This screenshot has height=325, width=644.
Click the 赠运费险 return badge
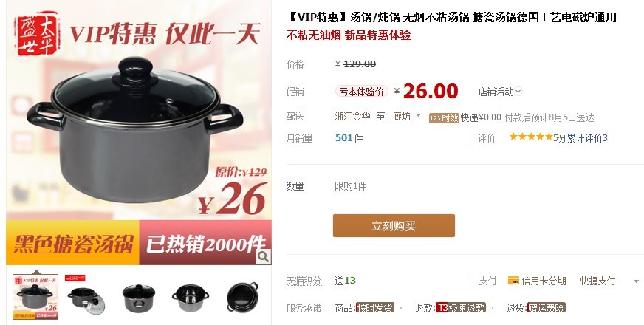click(547, 307)
